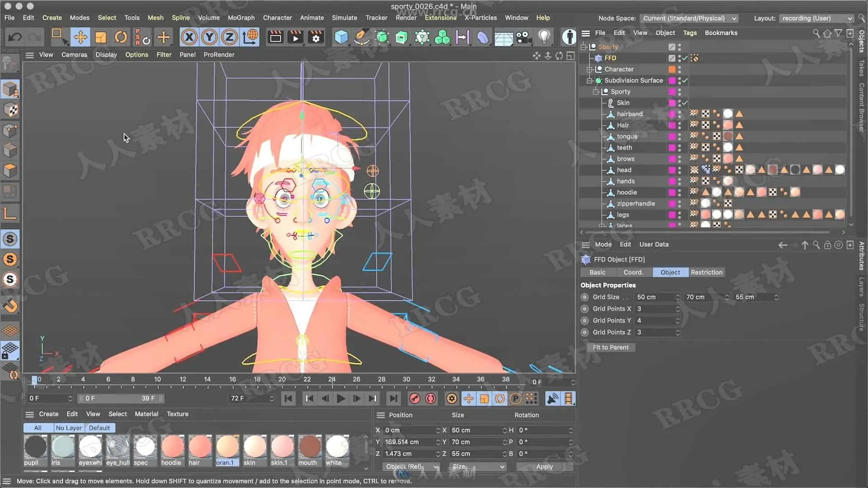Screen dimensions: 868x488
Task: Toggle Grid Points X animation dot
Action: [x=585, y=309]
